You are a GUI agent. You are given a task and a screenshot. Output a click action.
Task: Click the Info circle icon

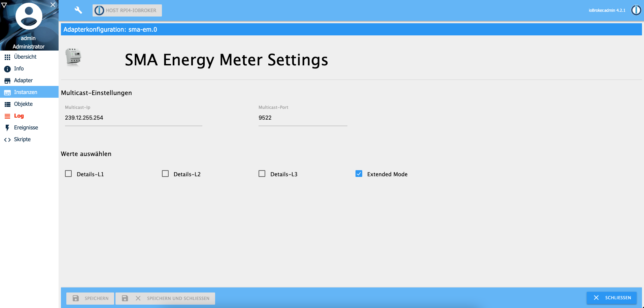(x=7, y=69)
